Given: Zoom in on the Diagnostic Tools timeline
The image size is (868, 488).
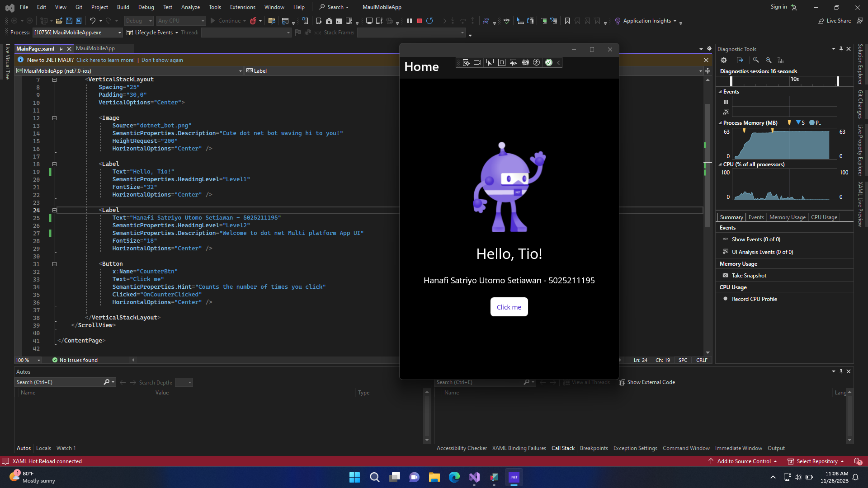Looking at the screenshot, I should click(x=756, y=60).
